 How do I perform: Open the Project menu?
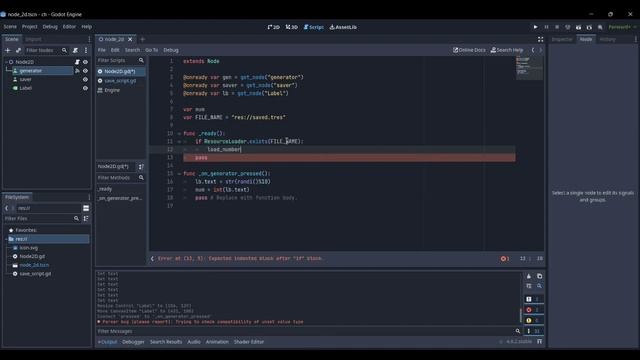(29, 27)
